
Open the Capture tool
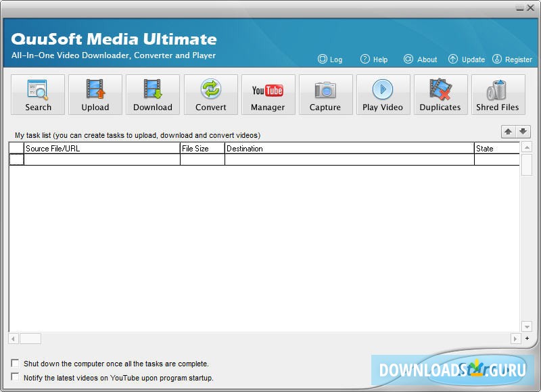click(x=325, y=95)
